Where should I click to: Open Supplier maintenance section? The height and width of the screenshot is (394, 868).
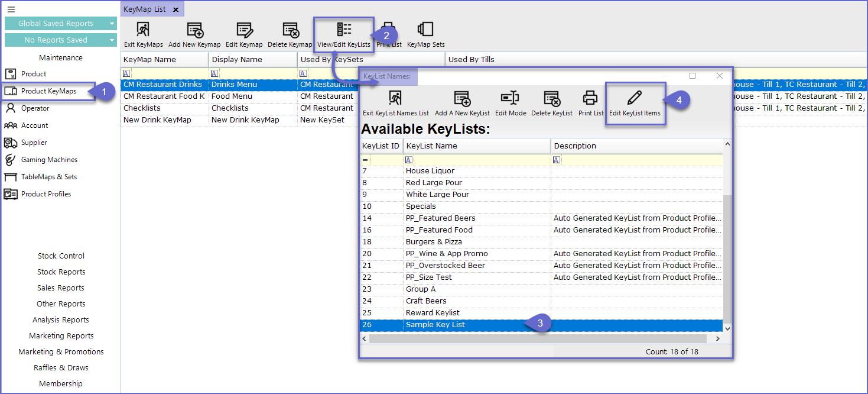[34, 143]
